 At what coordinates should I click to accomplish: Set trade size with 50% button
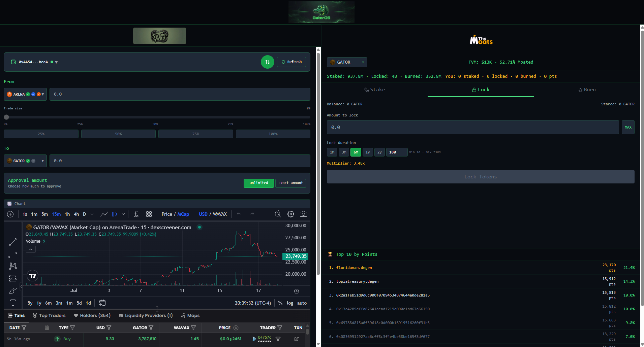(x=118, y=134)
